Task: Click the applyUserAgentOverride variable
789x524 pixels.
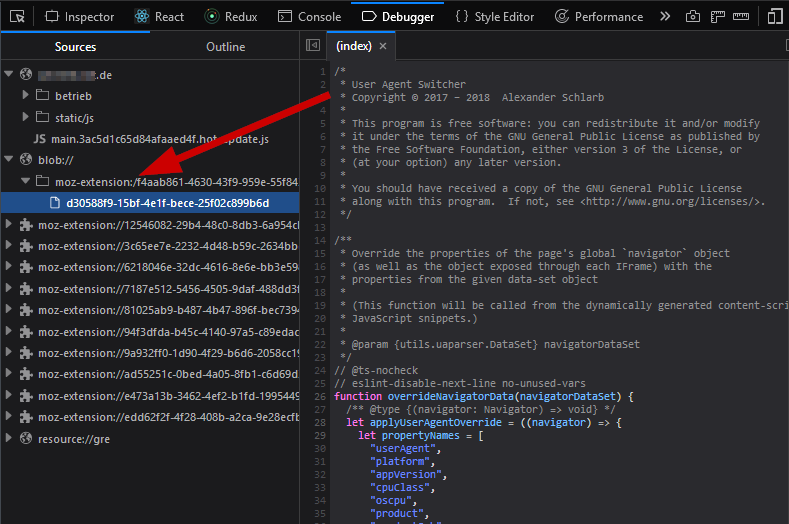Action: coord(436,422)
